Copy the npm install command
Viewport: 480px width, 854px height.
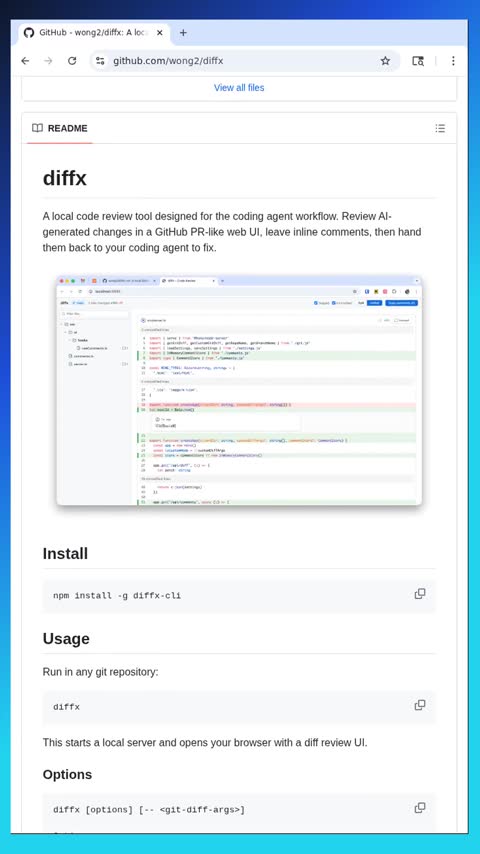pos(420,594)
